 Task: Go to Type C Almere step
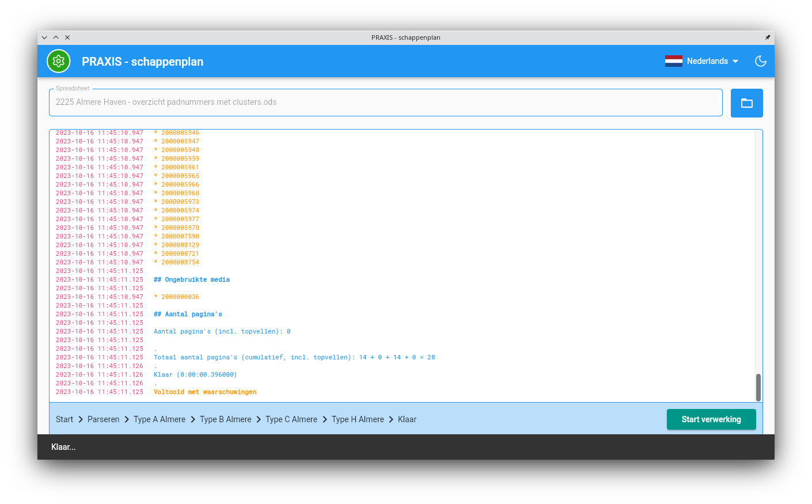pyautogui.click(x=291, y=419)
